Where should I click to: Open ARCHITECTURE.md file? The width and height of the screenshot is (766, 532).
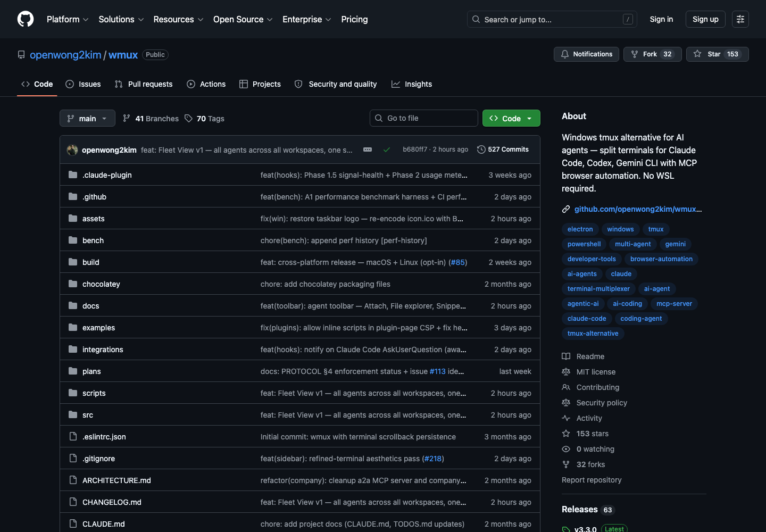116,480
